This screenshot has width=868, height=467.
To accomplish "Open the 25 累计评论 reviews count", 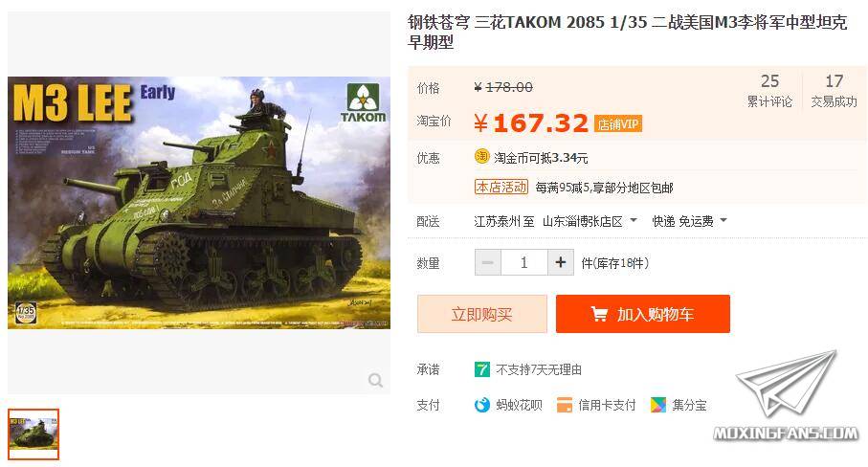I will point(769,91).
